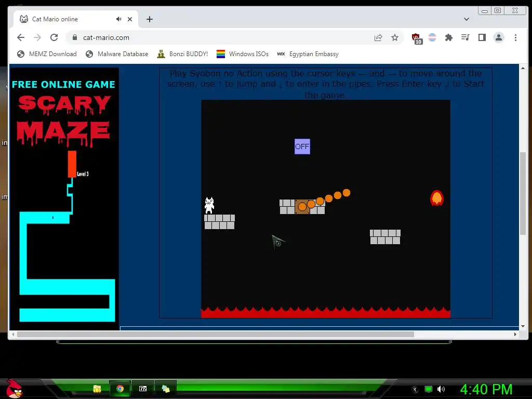Click the red Level 3 maze block
Screen dimensions: 532x399
72,164
